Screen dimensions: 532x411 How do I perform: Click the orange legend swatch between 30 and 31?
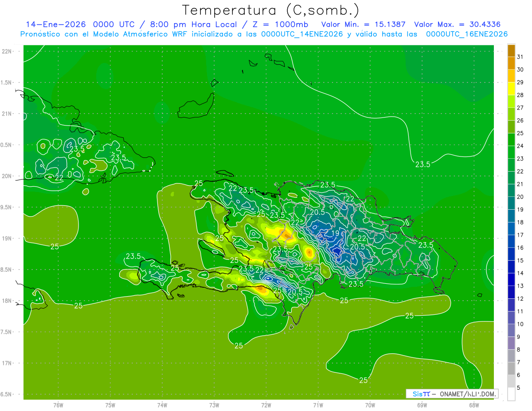point(511,63)
